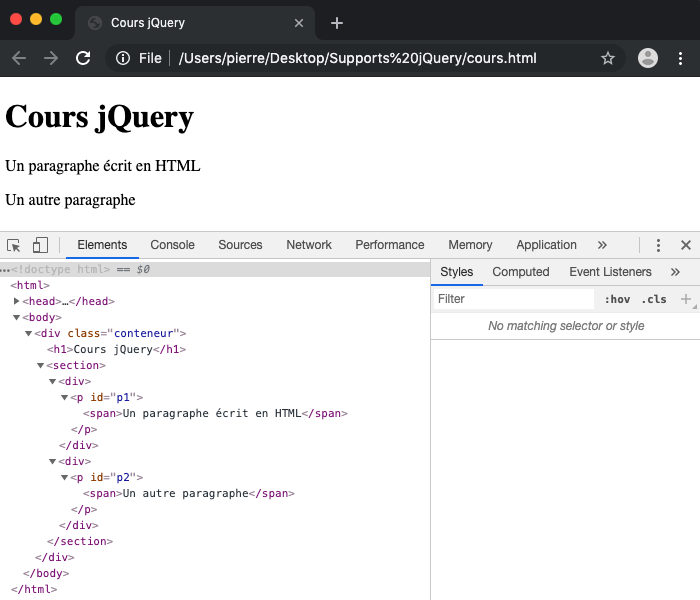700x600 pixels.
Task: Show more DevTools tabs with chevron
Action: click(x=602, y=245)
